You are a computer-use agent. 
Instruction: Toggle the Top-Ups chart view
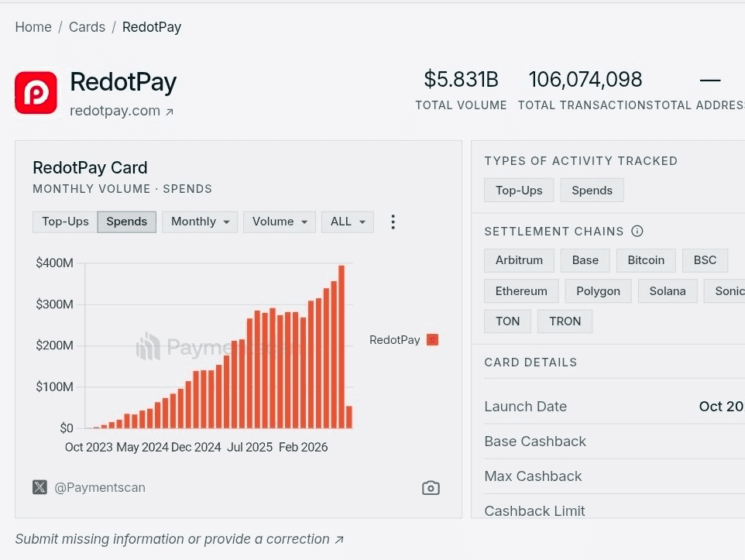pos(65,222)
